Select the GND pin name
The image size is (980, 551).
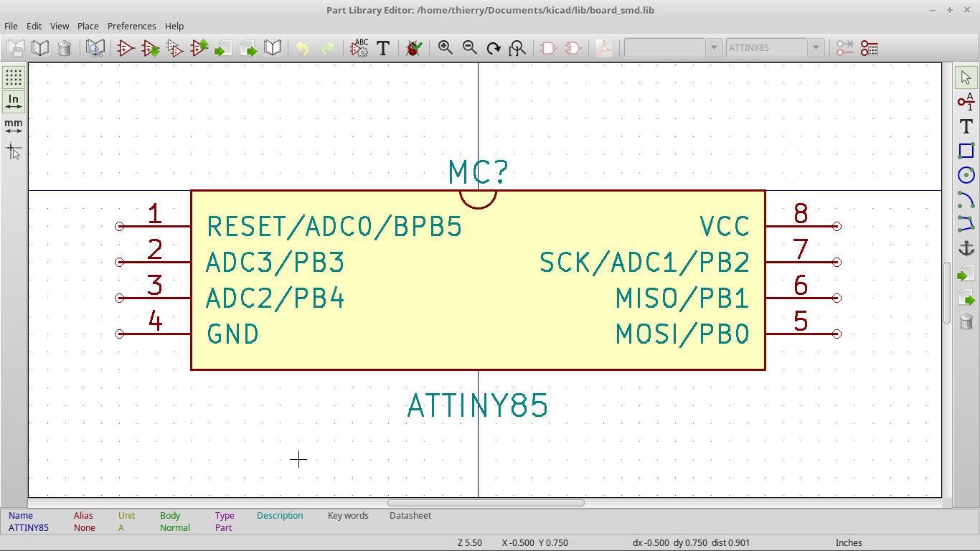click(x=233, y=334)
